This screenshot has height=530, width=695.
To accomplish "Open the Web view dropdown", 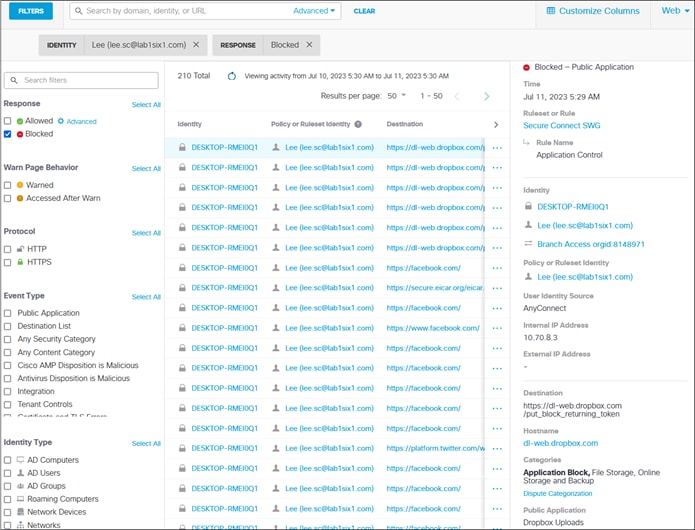I will point(675,11).
